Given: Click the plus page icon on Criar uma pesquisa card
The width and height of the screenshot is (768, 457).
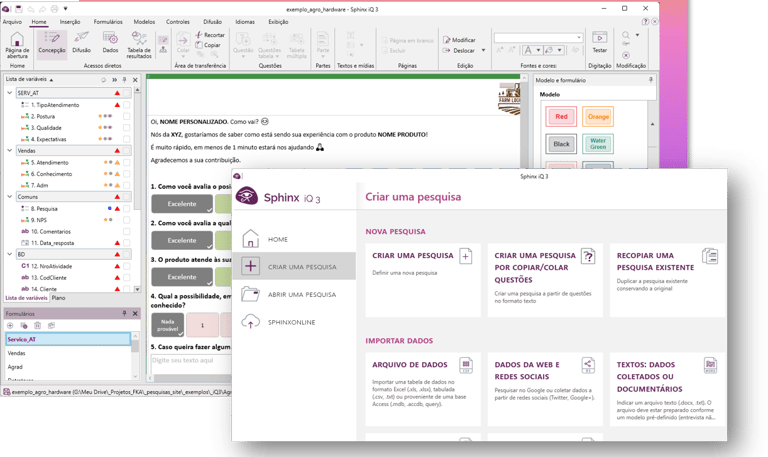Looking at the screenshot, I should [x=466, y=256].
